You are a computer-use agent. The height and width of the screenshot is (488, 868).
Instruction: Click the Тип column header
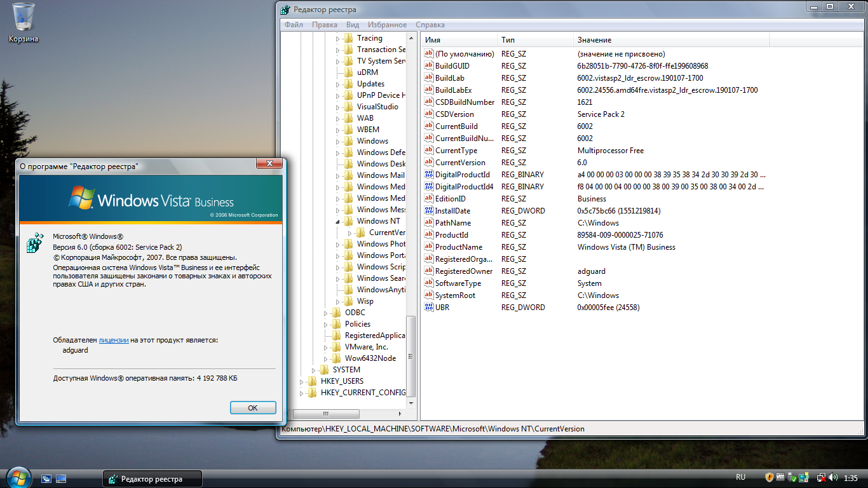click(x=534, y=40)
